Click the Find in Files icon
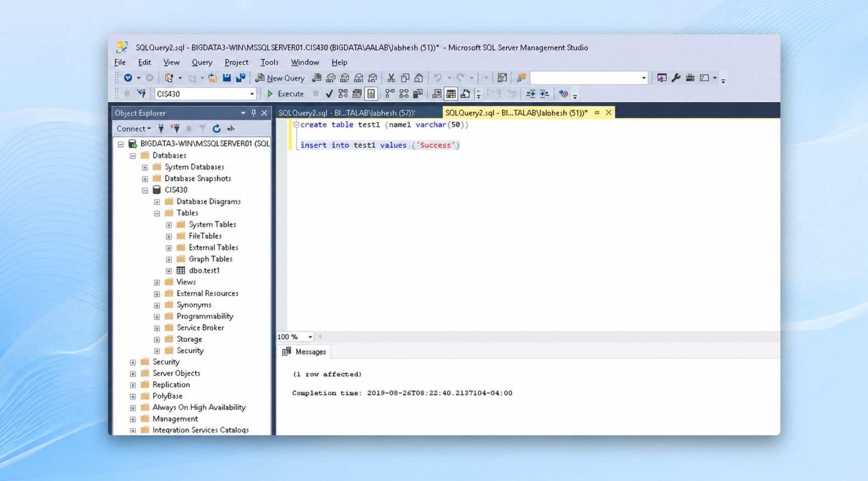Image resolution: width=868 pixels, height=481 pixels. pos(521,78)
